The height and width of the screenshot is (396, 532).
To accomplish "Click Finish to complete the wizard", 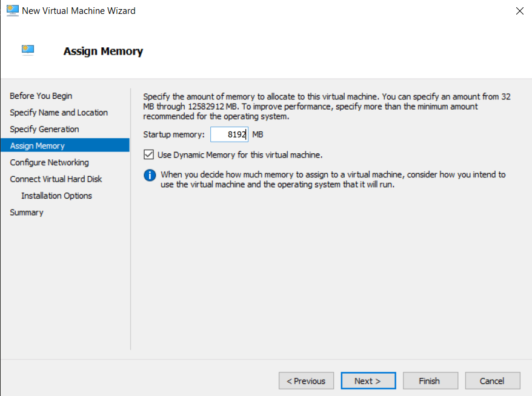I will coord(430,381).
